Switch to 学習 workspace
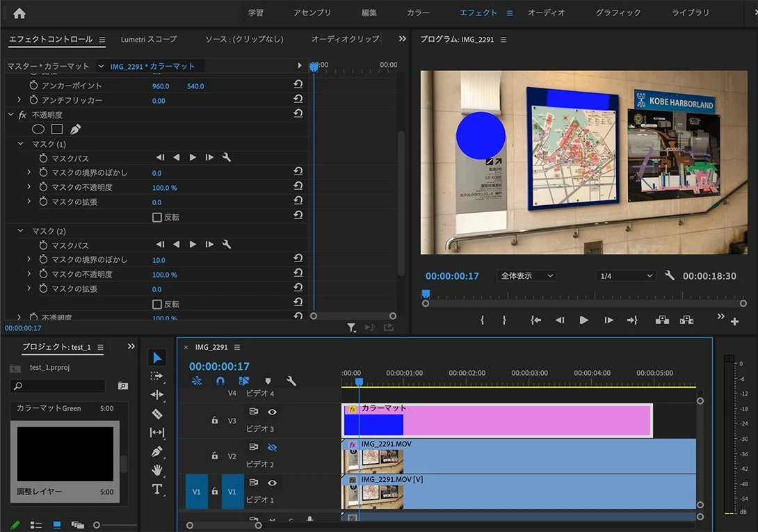This screenshot has width=758, height=532. tap(256, 13)
